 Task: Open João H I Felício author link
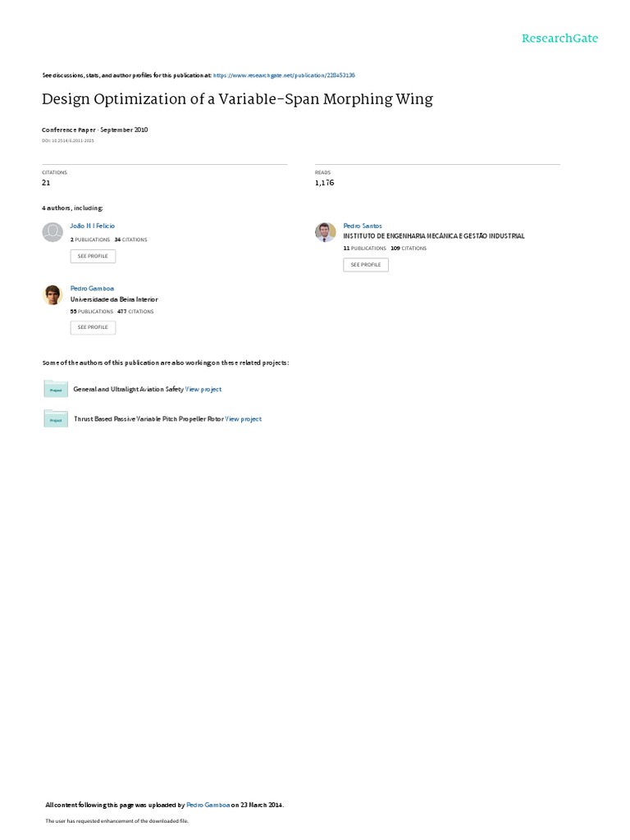click(x=92, y=226)
